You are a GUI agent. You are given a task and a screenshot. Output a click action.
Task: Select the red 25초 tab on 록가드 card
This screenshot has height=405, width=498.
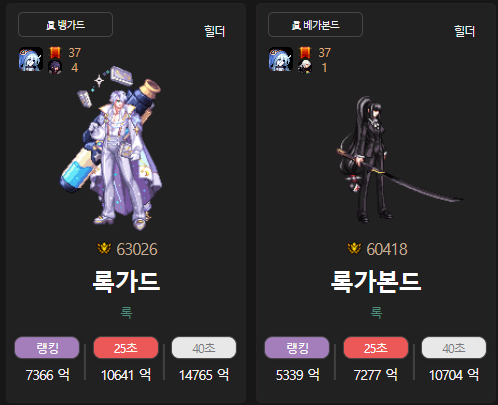point(126,348)
